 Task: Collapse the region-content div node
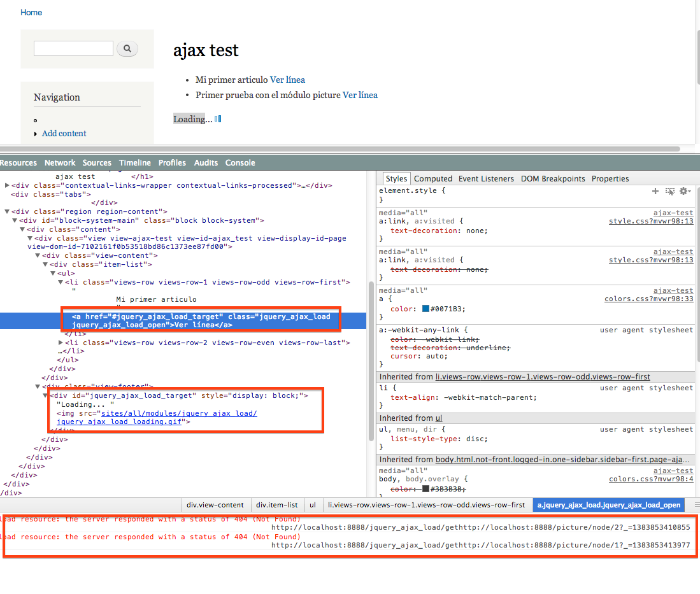pos(7,211)
